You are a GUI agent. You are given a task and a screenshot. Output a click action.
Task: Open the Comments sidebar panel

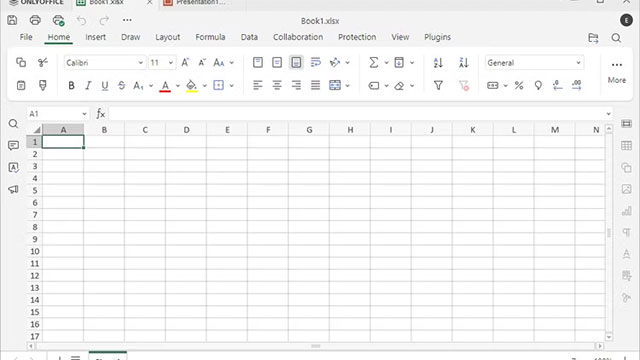(13, 146)
